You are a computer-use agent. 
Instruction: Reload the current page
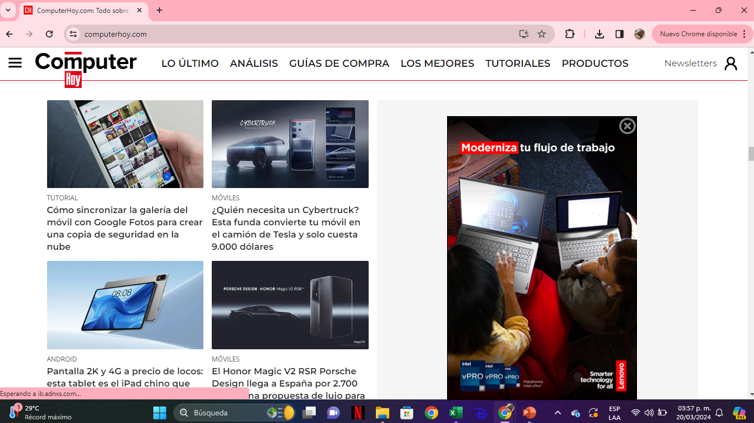49,34
